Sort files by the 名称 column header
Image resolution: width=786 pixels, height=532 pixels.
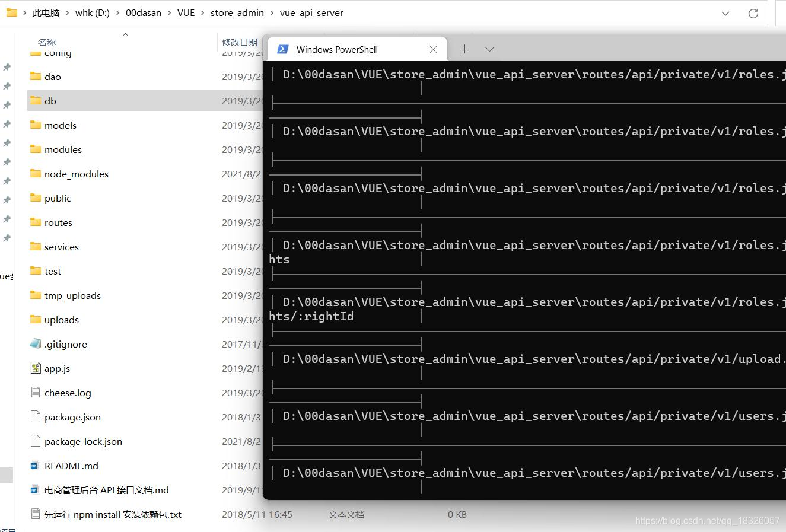coord(47,42)
